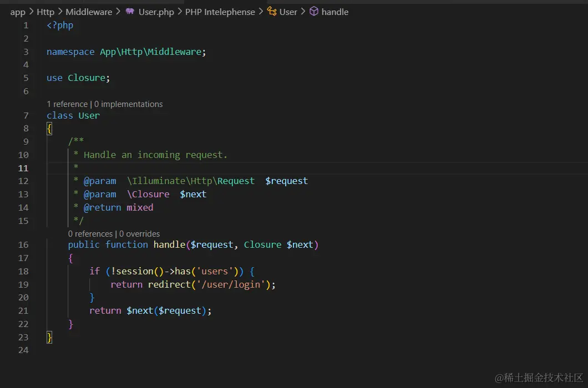Select 'User' class breadcrumb
588x388 pixels.
288,12
